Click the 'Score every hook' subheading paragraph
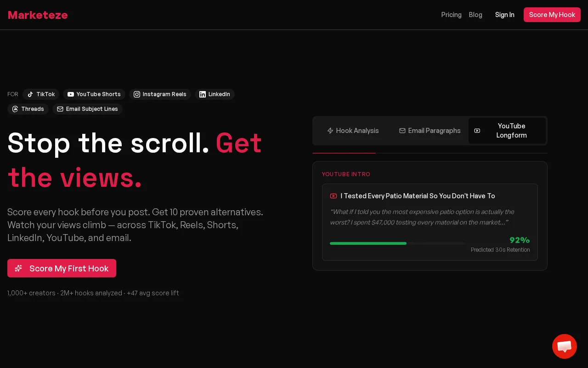The height and width of the screenshot is (368, 588). tap(136, 225)
